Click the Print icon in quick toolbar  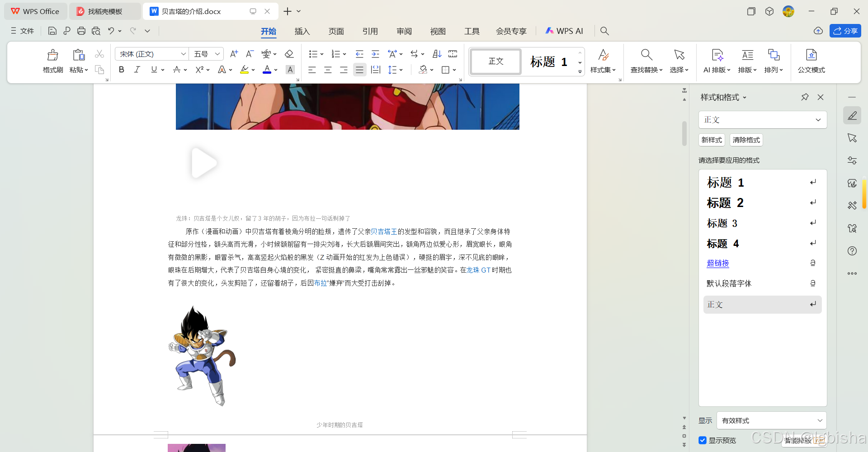(81, 31)
